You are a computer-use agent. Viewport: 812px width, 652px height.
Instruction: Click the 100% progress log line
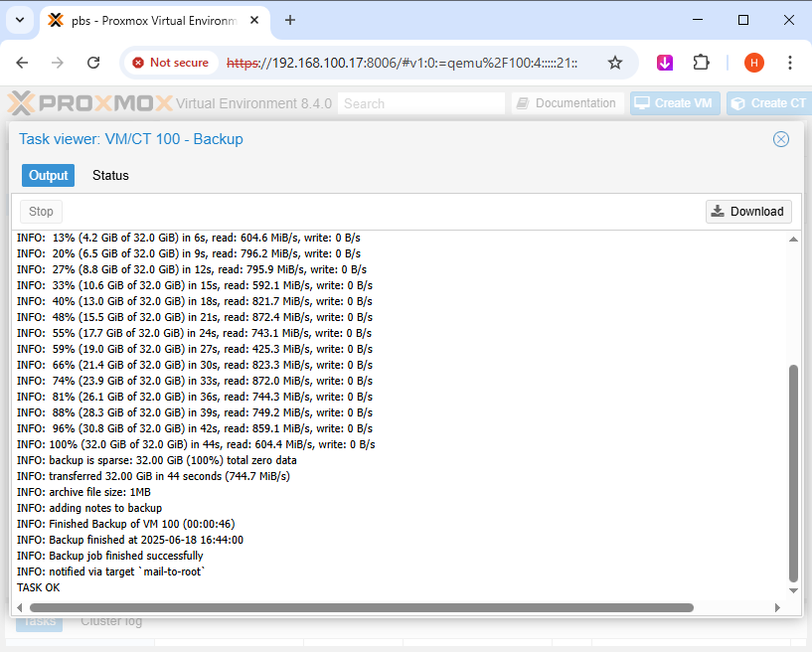pos(196,444)
